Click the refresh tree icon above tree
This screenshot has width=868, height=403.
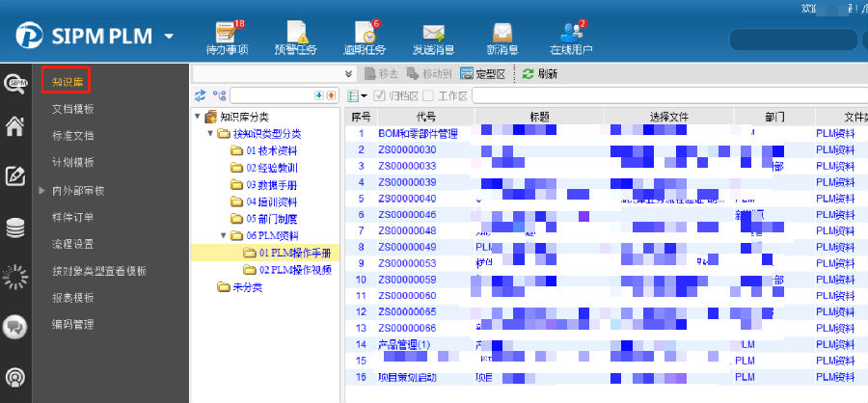click(x=200, y=95)
